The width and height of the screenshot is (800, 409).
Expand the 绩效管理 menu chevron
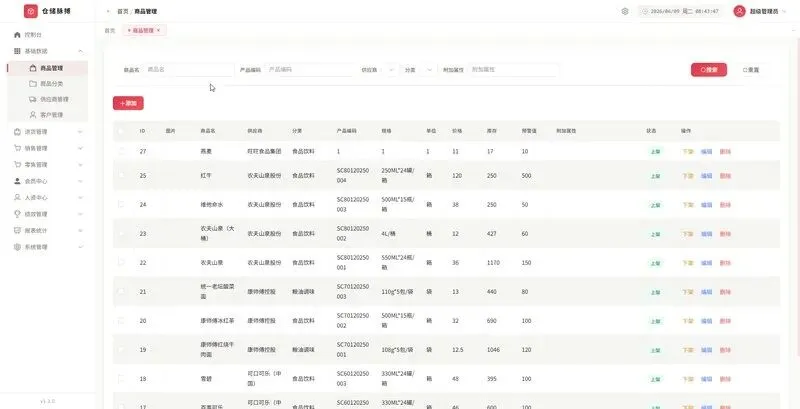(81, 214)
